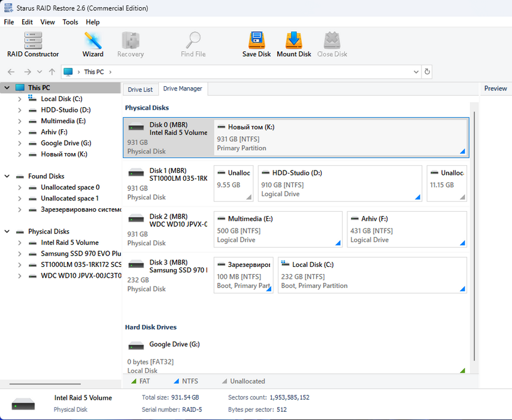Open the View menu

coord(47,22)
